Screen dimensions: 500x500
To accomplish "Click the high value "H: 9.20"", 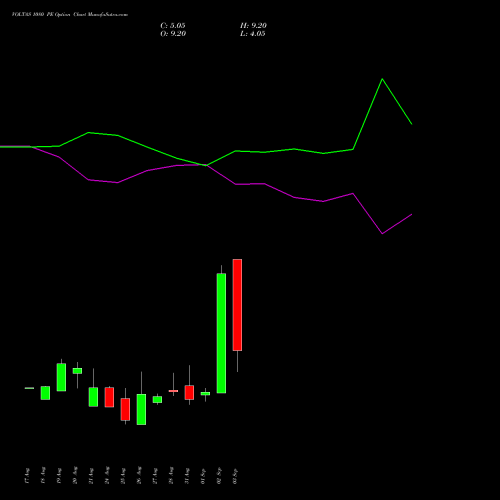I will tap(253, 26).
